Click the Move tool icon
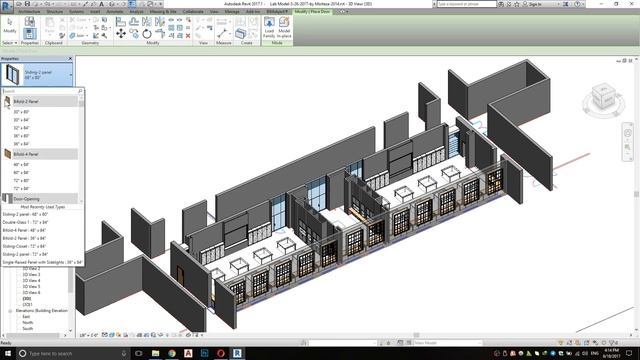Viewport: 640px width, 360px height. point(121,33)
